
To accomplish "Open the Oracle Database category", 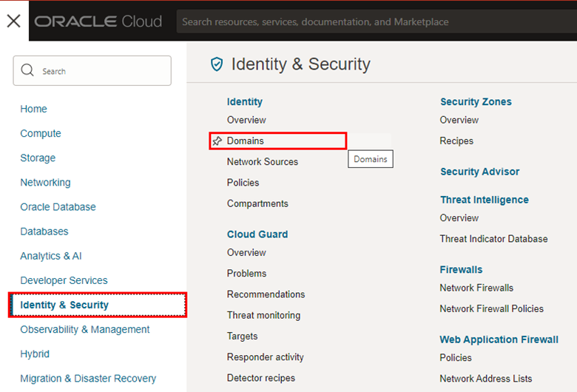I will tap(58, 207).
